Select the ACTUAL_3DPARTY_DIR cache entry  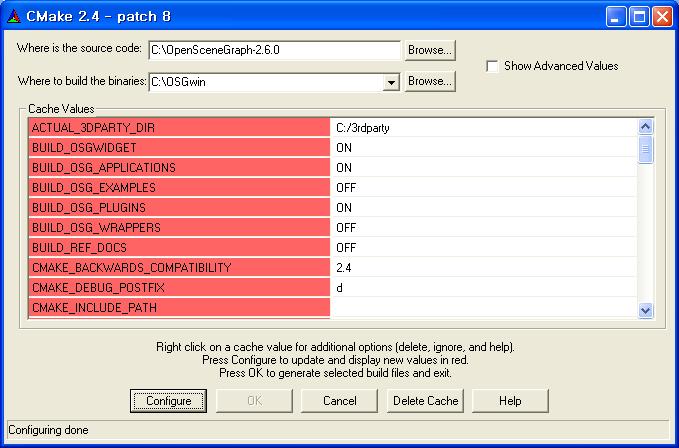coord(179,128)
